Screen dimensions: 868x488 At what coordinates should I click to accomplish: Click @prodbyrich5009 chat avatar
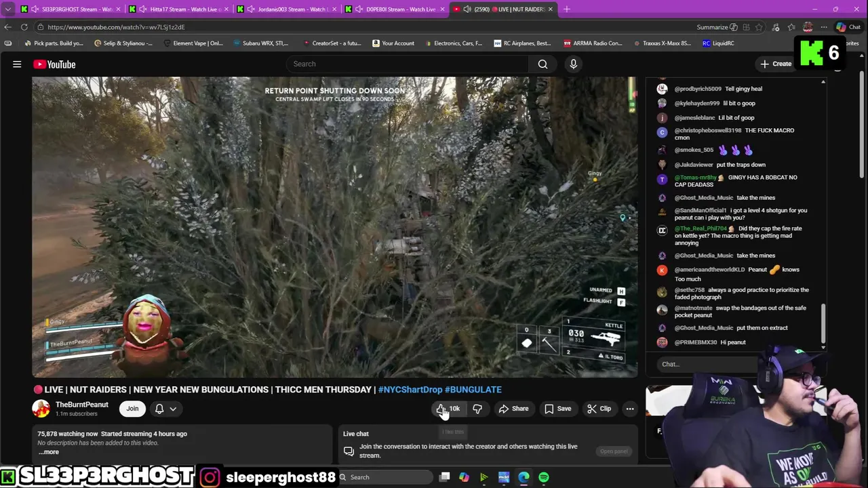point(662,89)
